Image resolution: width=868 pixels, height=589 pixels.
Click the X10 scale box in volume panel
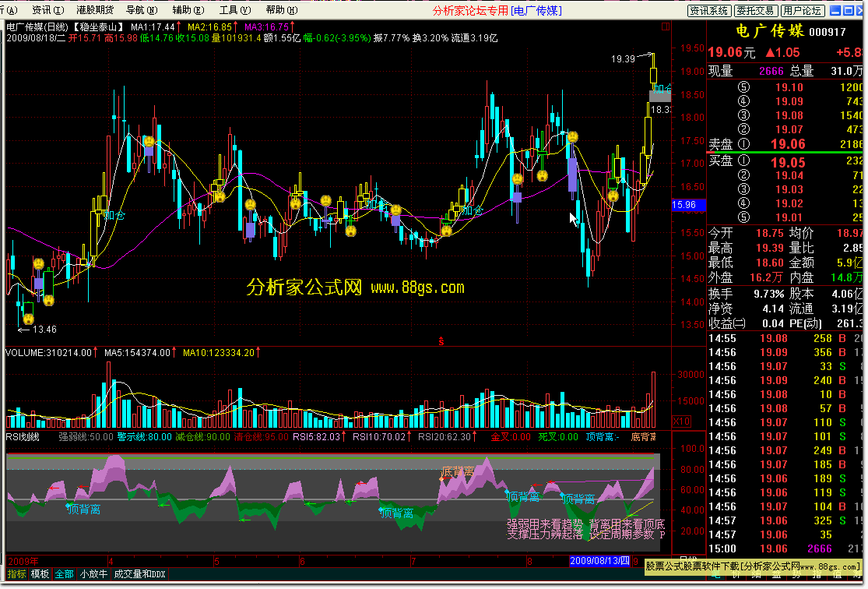tap(681, 421)
